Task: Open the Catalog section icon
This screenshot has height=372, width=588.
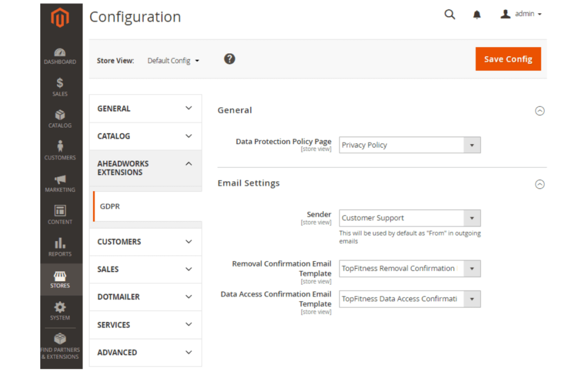Action: tap(60, 118)
